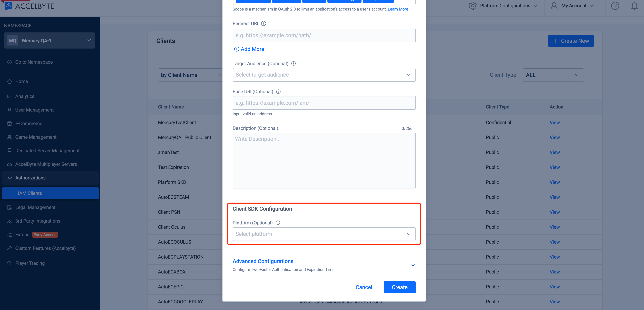Image resolution: width=644 pixels, height=310 pixels.
Task: Click the Redirect URI input field
Action: click(x=324, y=35)
